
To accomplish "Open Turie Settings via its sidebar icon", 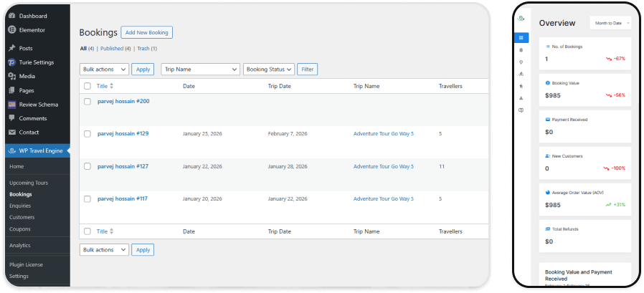I will click(12, 62).
